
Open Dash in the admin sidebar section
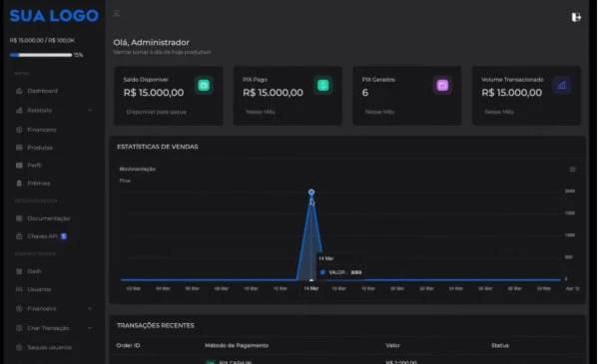tap(34, 271)
